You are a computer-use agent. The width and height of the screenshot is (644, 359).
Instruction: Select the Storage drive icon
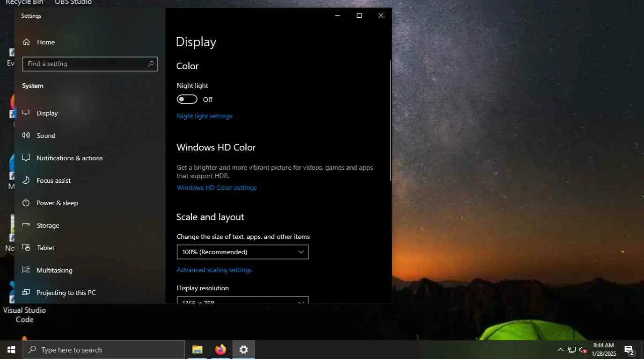click(26, 225)
